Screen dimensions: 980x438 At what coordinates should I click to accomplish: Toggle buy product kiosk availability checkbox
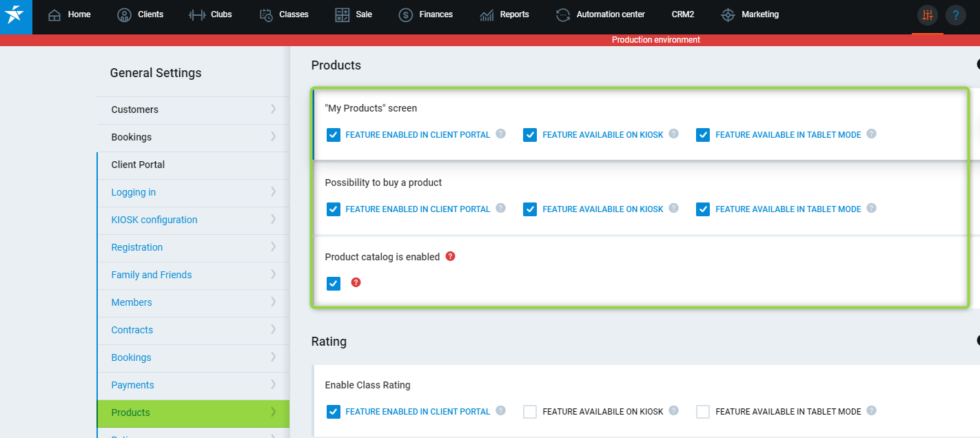tap(530, 209)
